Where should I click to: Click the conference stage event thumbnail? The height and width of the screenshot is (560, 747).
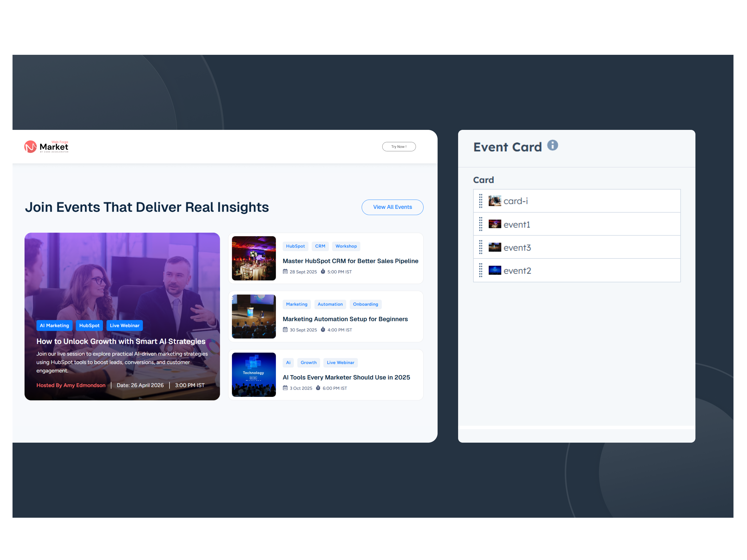click(254, 317)
